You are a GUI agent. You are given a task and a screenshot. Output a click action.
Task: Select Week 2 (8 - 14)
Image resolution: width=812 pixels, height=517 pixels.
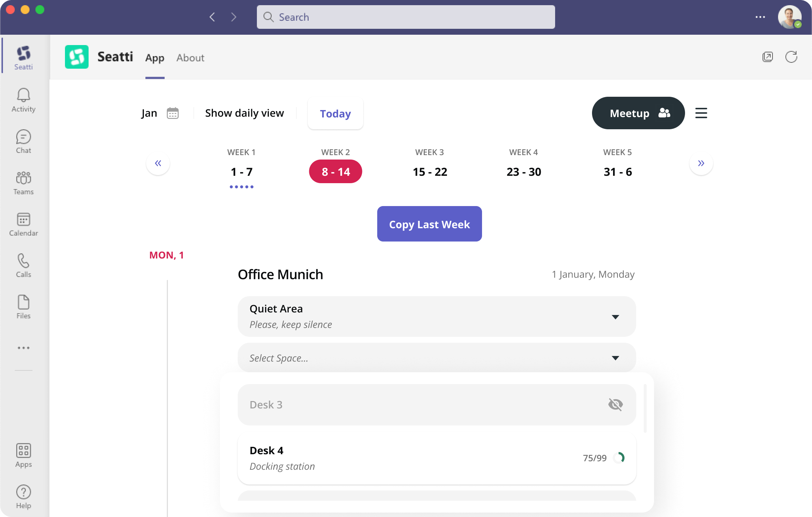point(336,171)
